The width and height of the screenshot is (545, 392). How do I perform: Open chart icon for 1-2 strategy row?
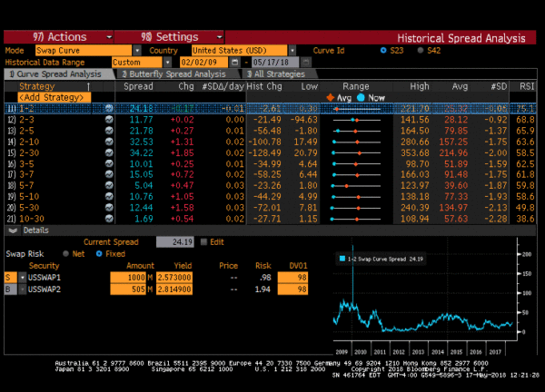pos(109,108)
